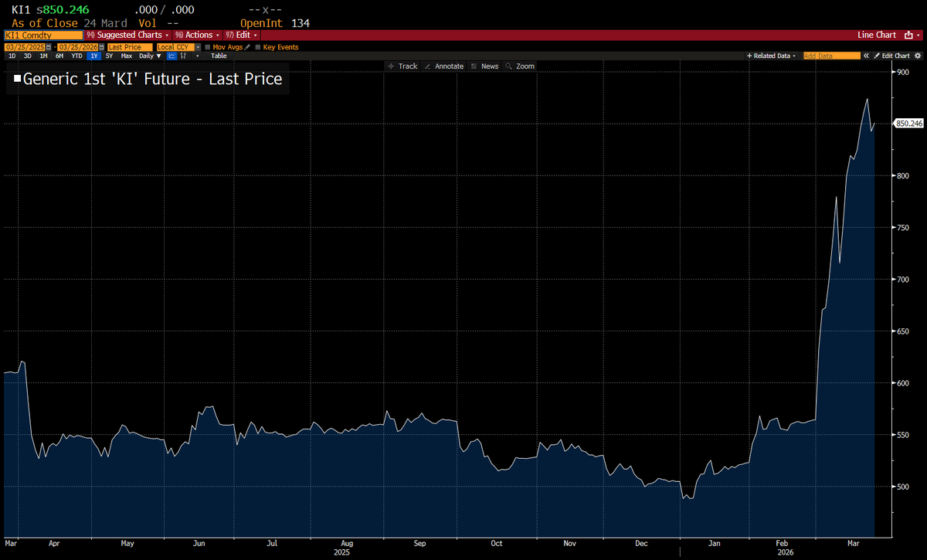Screen dimensions: 927x560
Task: Open the end date calendar picker
Action: (101, 47)
